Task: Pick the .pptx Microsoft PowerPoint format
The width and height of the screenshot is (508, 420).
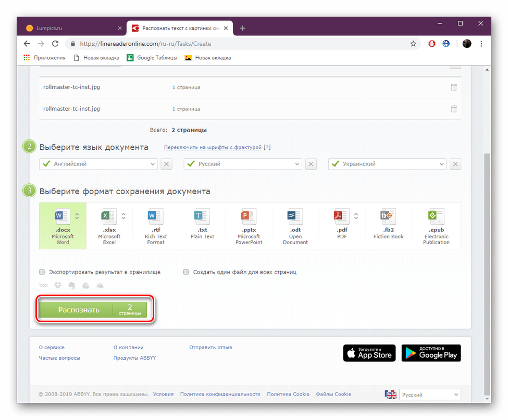Action: click(x=249, y=226)
